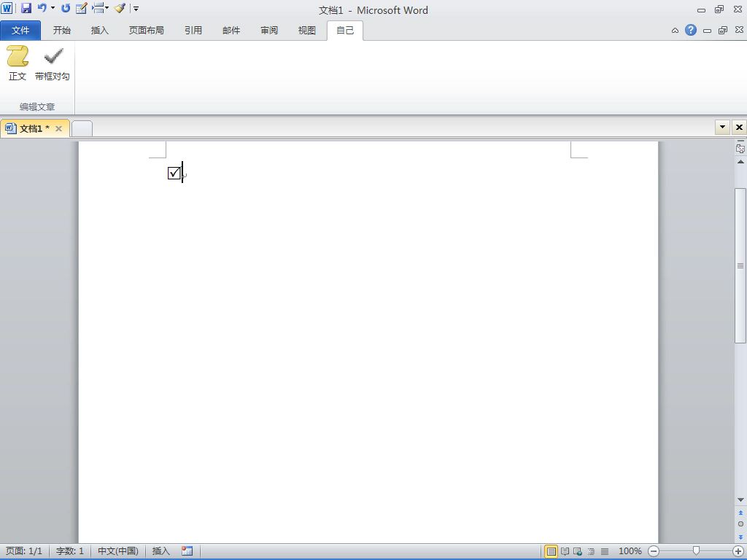Image resolution: width=747 pixels, height=560 pixels.
Task: Switch to the 邮件 ribbon tab
Action: tap(231, 31)
